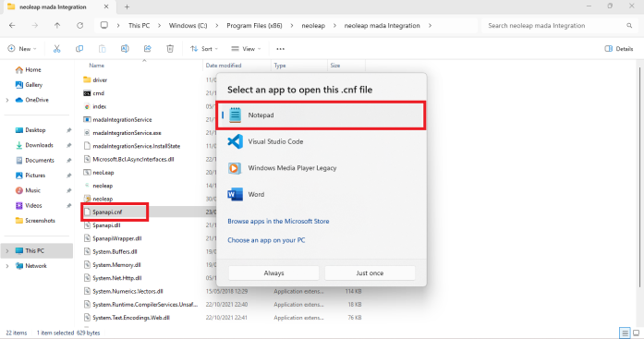644x339 pixels.
Task: Click Browse apps in the Microsoft Store
Action: point(278,221)
